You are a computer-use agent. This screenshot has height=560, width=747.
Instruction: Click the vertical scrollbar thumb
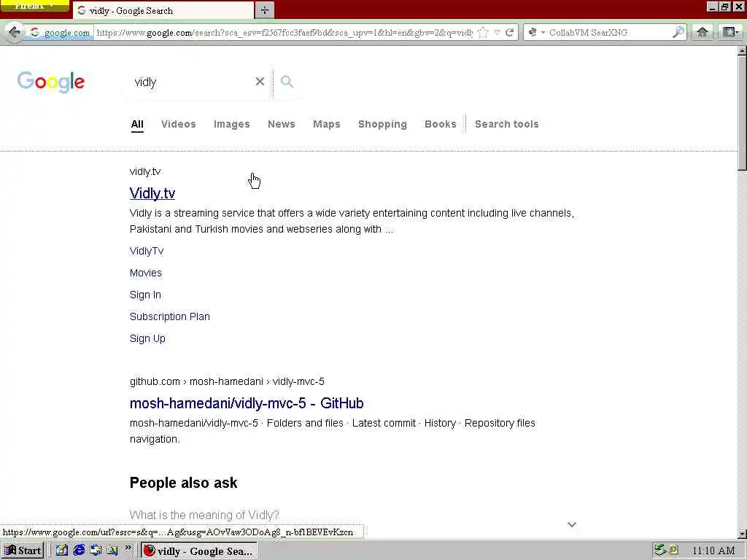[x=742, y=113]
